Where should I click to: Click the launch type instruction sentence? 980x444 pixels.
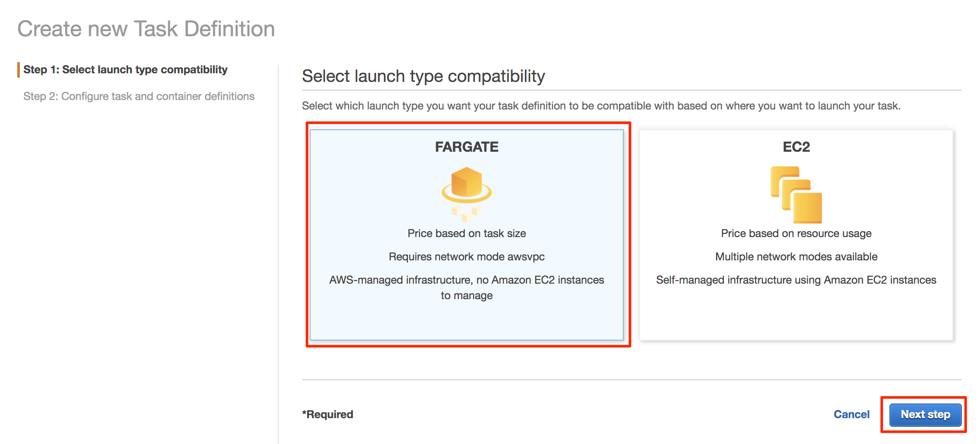pos(601,106)
